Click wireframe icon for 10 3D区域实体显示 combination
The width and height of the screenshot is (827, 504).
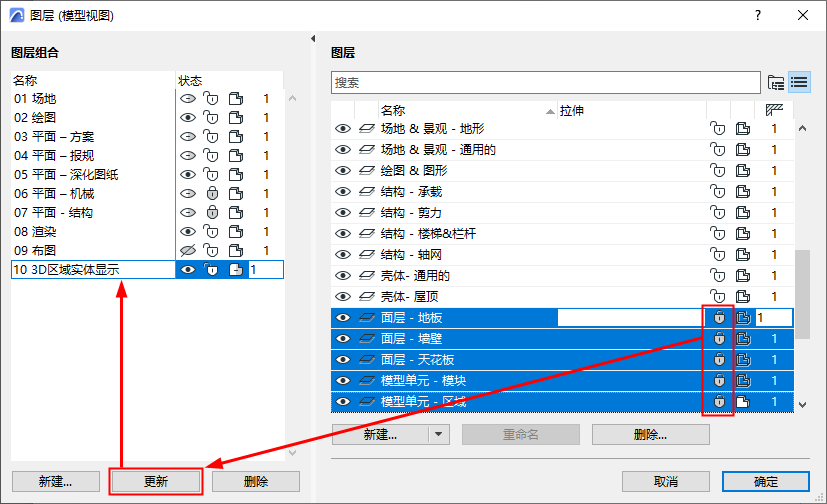[x=236, y=269]
